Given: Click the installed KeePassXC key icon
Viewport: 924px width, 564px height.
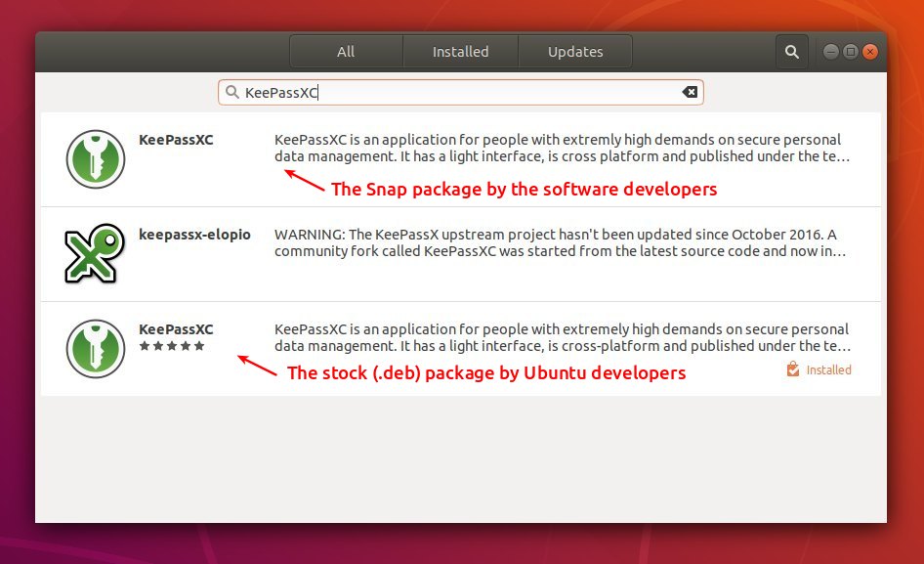Looking at the screenshot, I should click(x=96, y=349).
